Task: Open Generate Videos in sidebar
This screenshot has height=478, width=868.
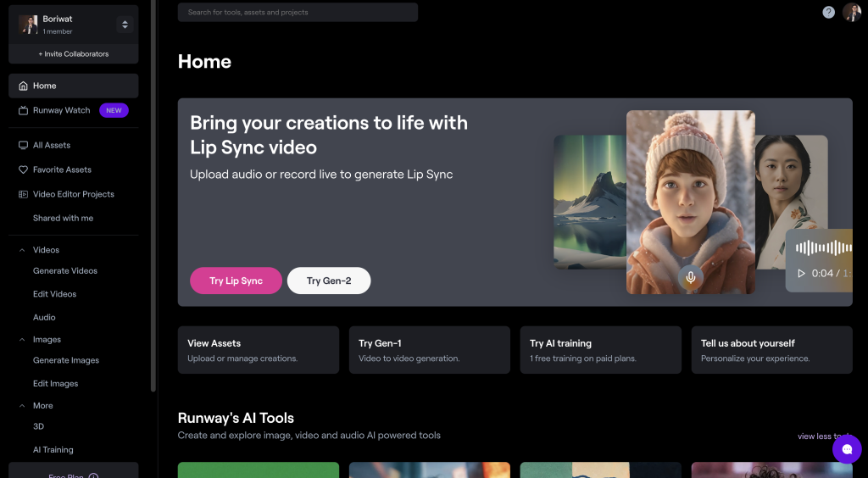Action: coord(65,271)
